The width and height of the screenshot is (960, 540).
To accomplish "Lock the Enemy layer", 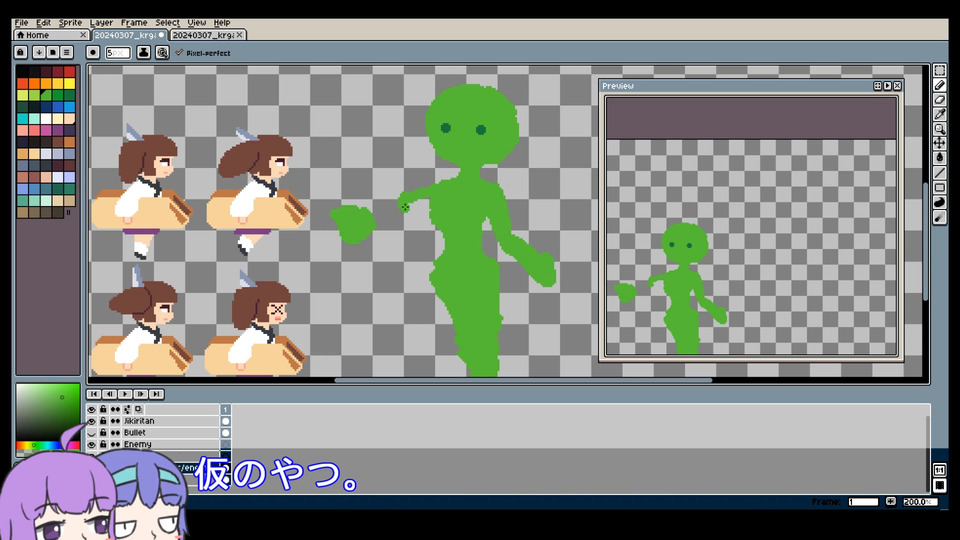I will 103,444.
